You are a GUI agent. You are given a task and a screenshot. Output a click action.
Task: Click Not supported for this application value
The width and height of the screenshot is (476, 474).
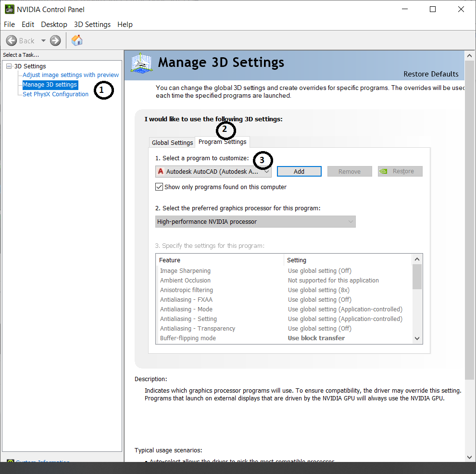click(333, 281)
